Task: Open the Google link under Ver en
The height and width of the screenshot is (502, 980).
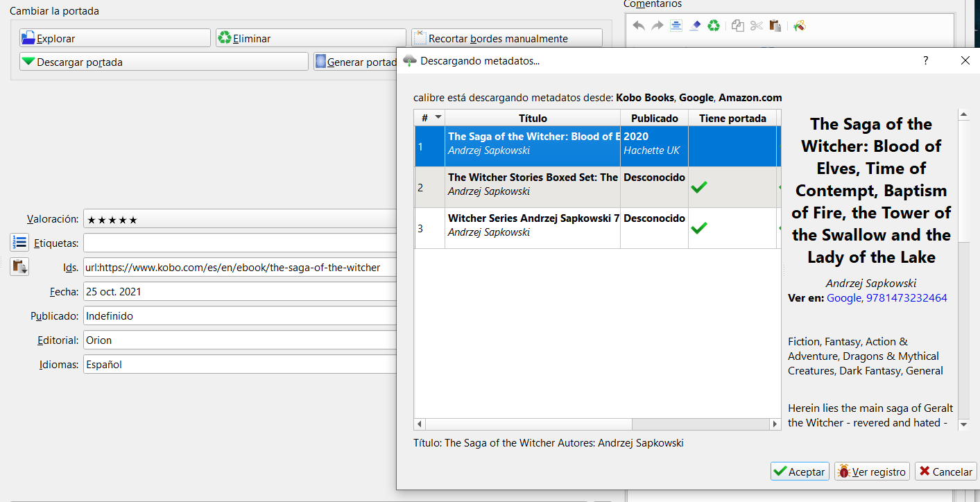Action: point(843,298)
